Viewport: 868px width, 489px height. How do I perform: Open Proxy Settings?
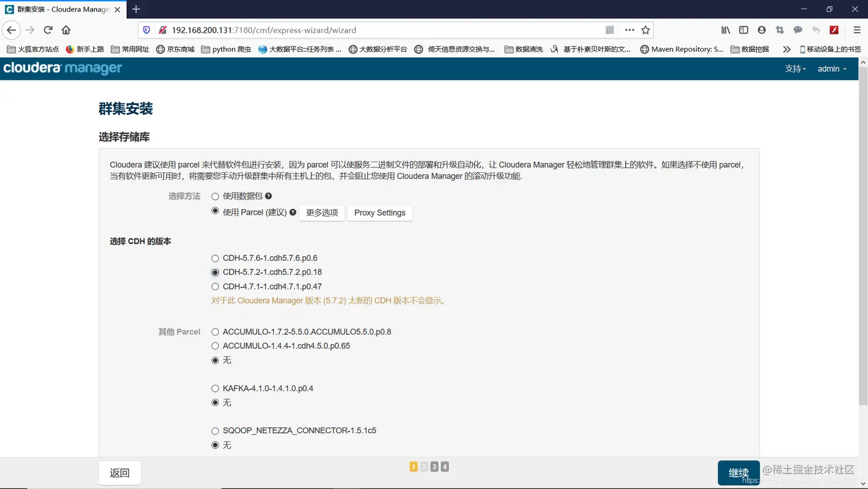pos(379,213)
